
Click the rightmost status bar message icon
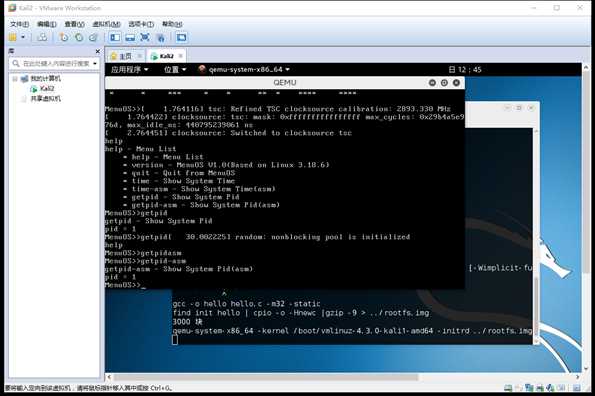click(577, 388)
